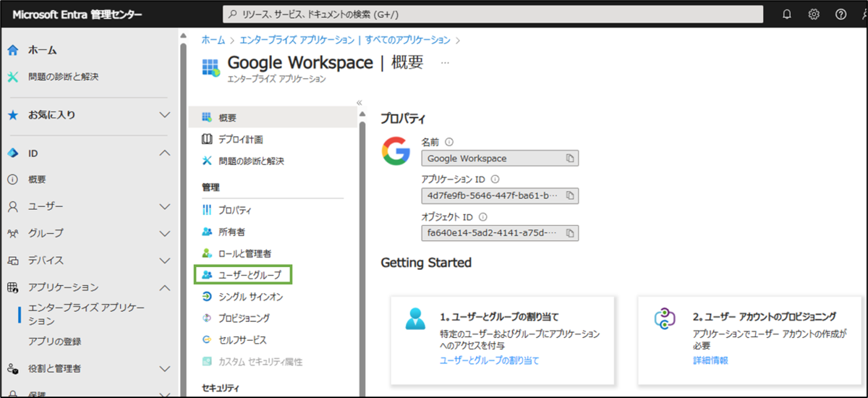
Task: Click ユーザーとグループの割り当て link
Action: click(489, 360)
